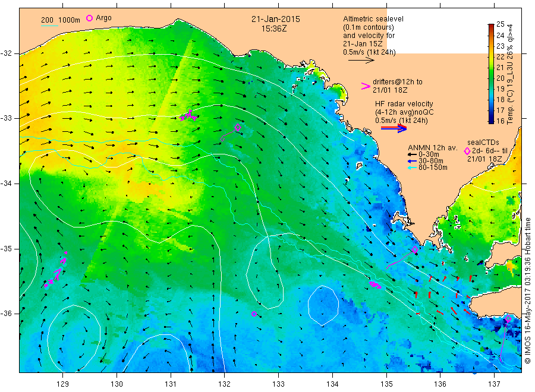Click the '15:36Z' time label

pos(274,29)
